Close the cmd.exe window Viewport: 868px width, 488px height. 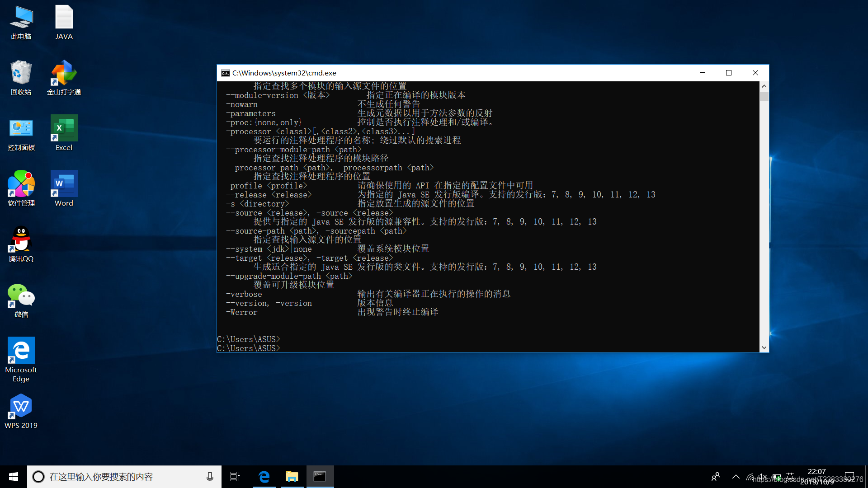[x=755, y=73]
